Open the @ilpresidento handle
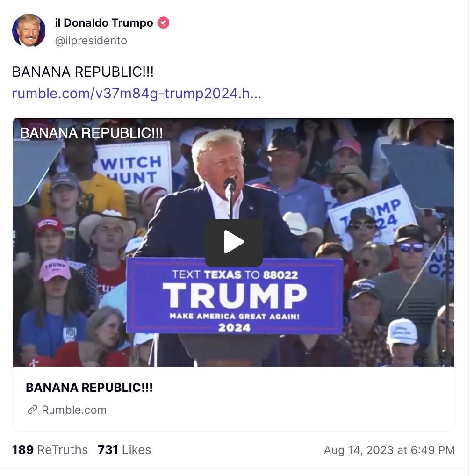The width and height of the screenshot is (474, 476). (91, 41)
